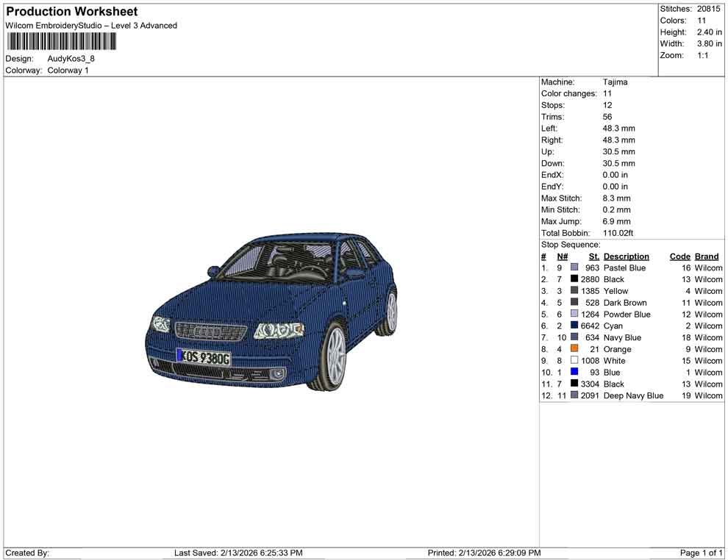Click the Page 1 of 1 footer label

coord(701,553)
